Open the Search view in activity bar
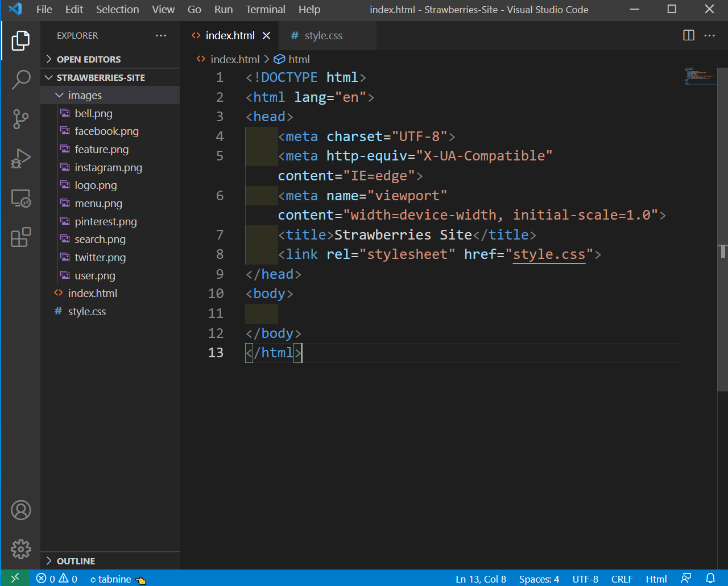The width and height of the screenshot is (728, 586). (20, 80)
